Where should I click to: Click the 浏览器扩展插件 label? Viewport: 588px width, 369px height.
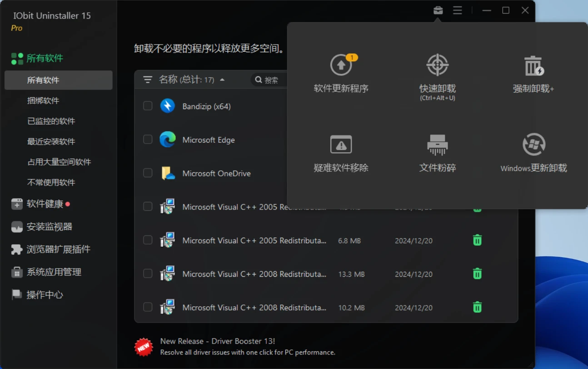click(x=58, y=249)
